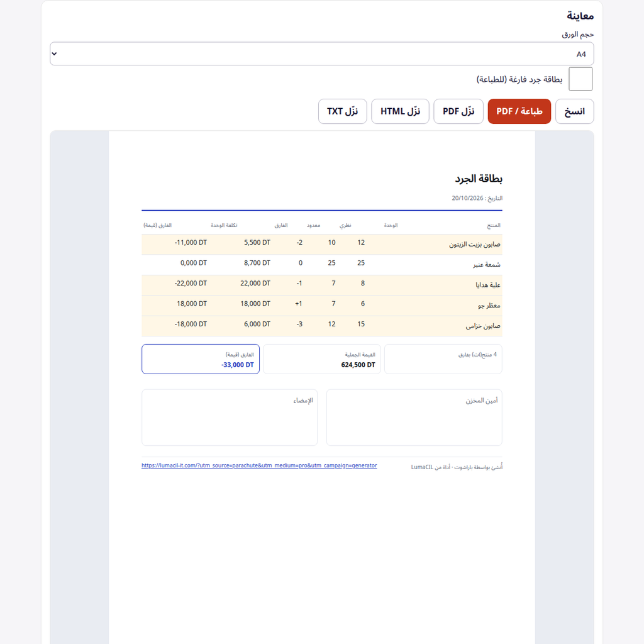This screenshot has height=644, width=644.
Task: Click the +1 variance in معطّر جو row
Action: 299,304
